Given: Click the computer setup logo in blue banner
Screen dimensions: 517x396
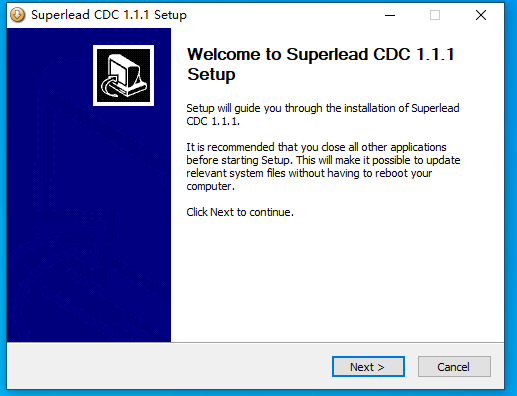Looking at the screenshot, I should [123, 75].
